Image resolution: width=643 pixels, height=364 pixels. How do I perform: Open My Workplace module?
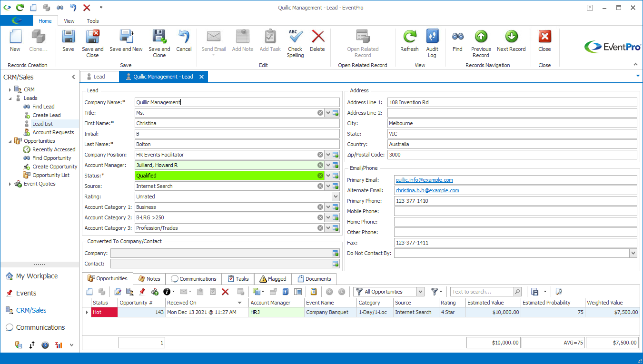pos(37,276)
